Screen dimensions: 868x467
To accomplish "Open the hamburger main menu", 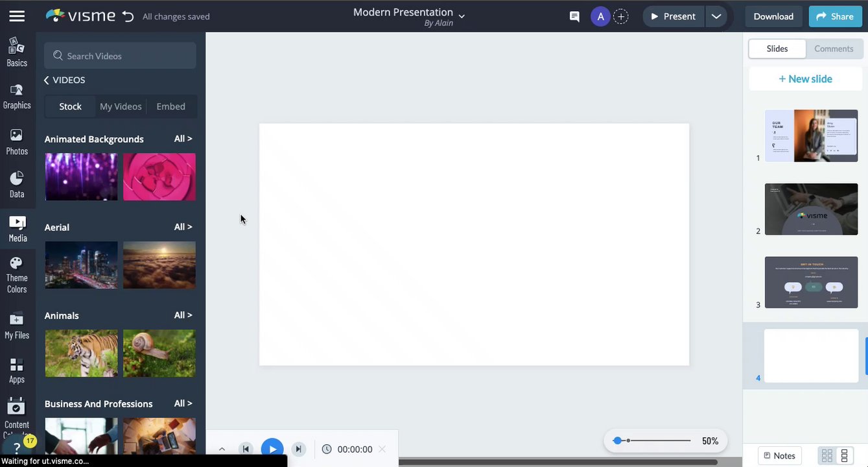I will (17, 16).
